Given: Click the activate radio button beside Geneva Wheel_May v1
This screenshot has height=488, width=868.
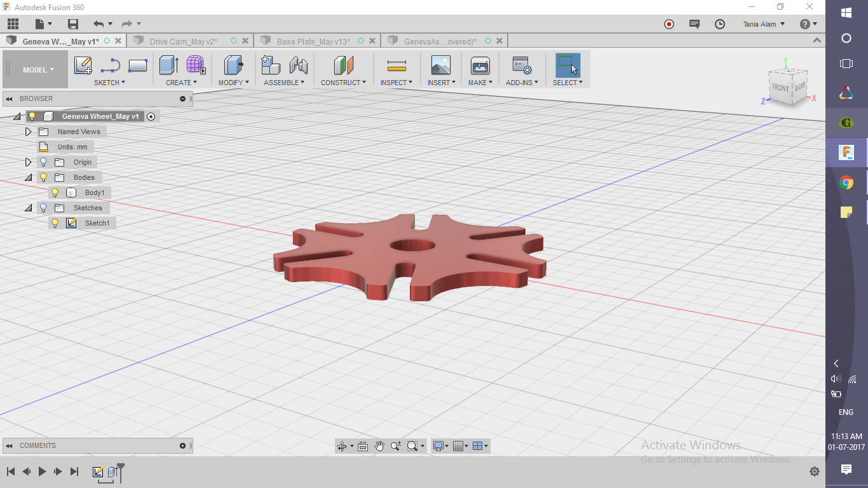Looking at the screenshot, I should click(151, 116).
